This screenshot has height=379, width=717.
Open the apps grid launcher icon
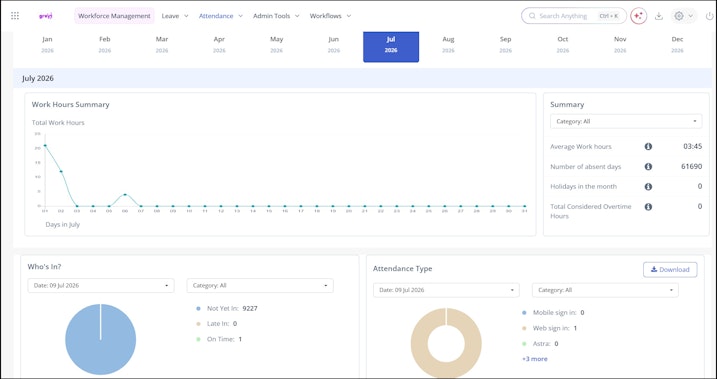[15, 16]
